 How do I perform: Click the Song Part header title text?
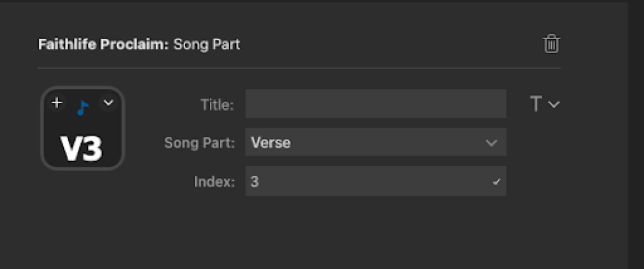[x=207, y=44]
